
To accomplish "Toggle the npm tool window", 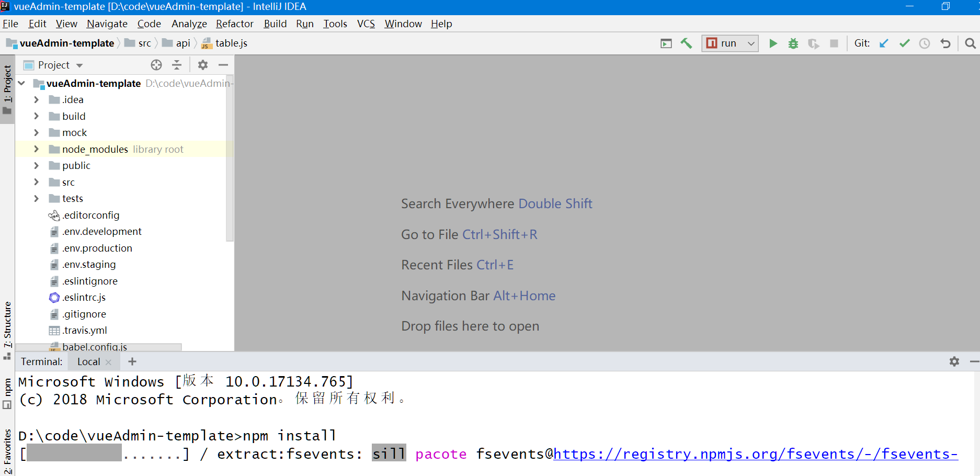I will click(7, 393).
